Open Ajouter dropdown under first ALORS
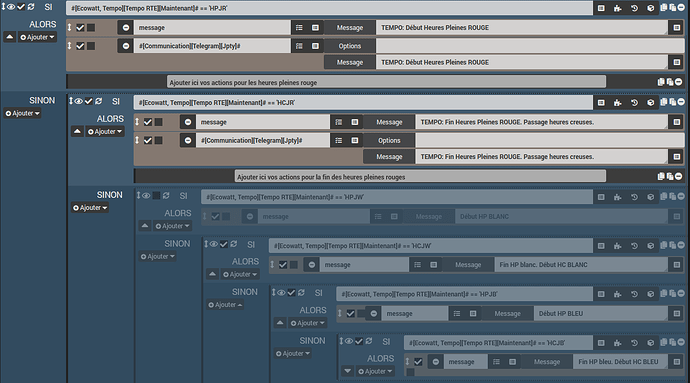This screenshot has width=690, height=383. coord(37,37)
